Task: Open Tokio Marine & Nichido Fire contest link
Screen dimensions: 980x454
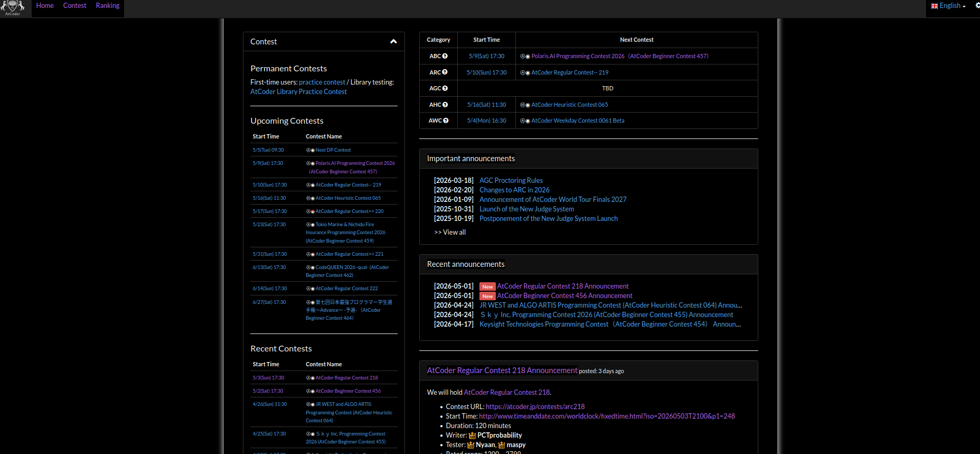Action: pos(345,233)
